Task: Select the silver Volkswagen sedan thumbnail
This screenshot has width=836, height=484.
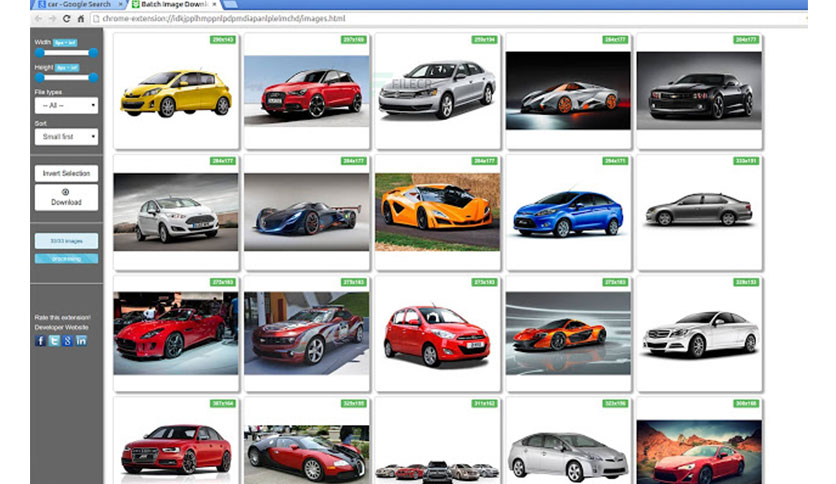Action: click(x=437, y=89)
